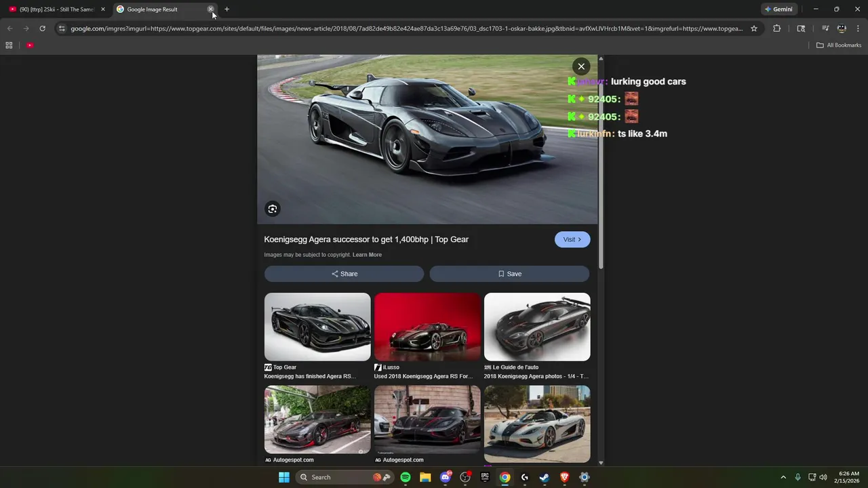Search this image with Google Lens
This screenshot has height=488, width=868.
[x=273, y=209]
